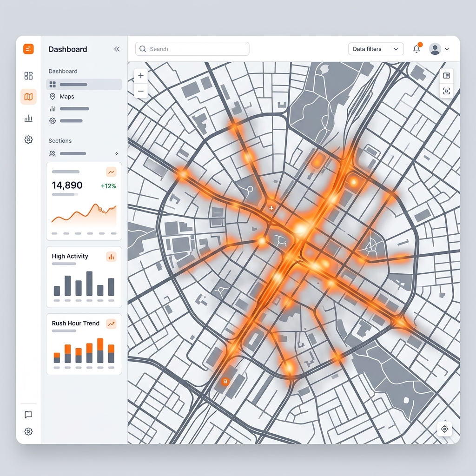Select Maps in the sidebar menu
Viewport: 476px width, 476px height.
click(67, 97)
